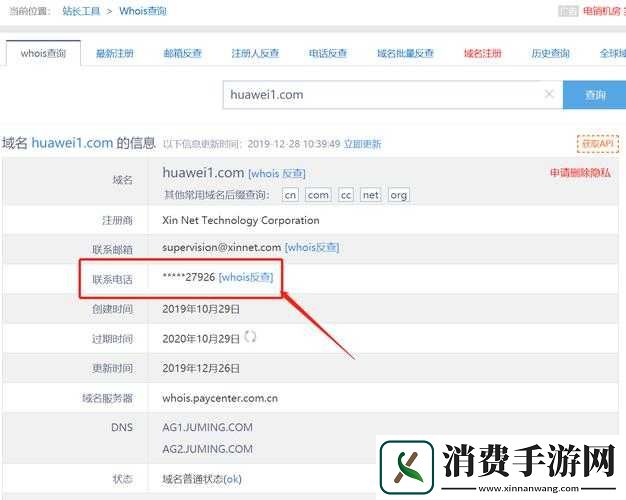626x500 pixels.
Task: Switch to the whois查询 tab
Action: pyautogui.click(x=43, y=53)
